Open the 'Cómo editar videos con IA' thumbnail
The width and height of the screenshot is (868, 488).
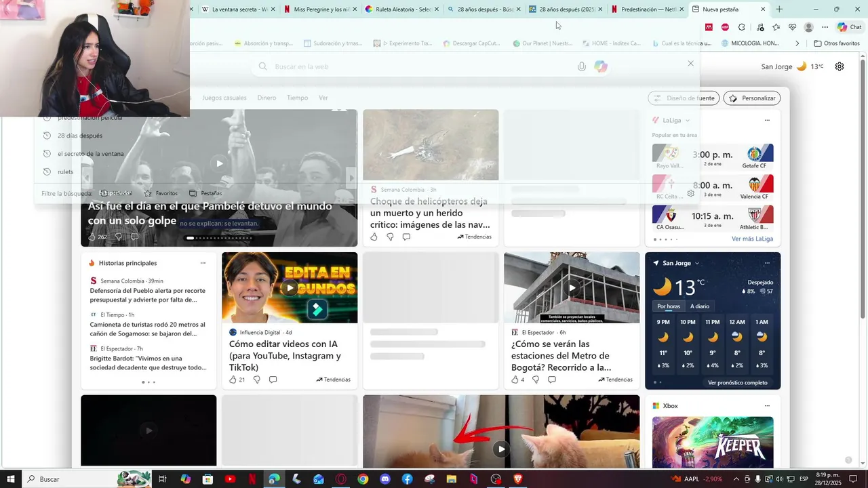click(290, 288)
